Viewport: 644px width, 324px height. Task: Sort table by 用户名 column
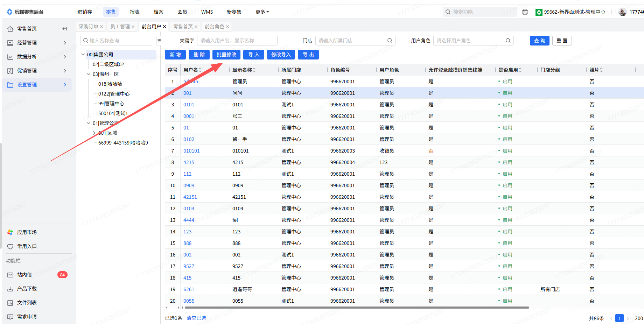(200, 70)
